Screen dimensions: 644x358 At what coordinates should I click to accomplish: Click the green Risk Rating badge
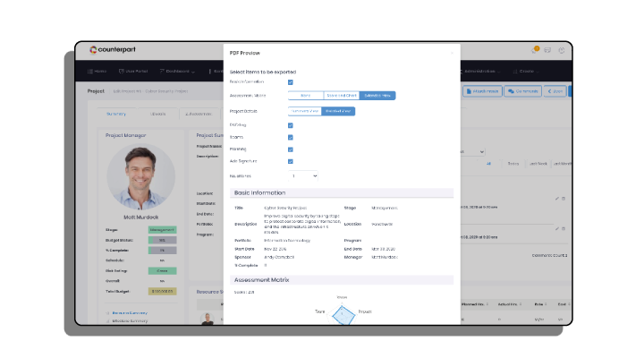[x=162, y=271]
